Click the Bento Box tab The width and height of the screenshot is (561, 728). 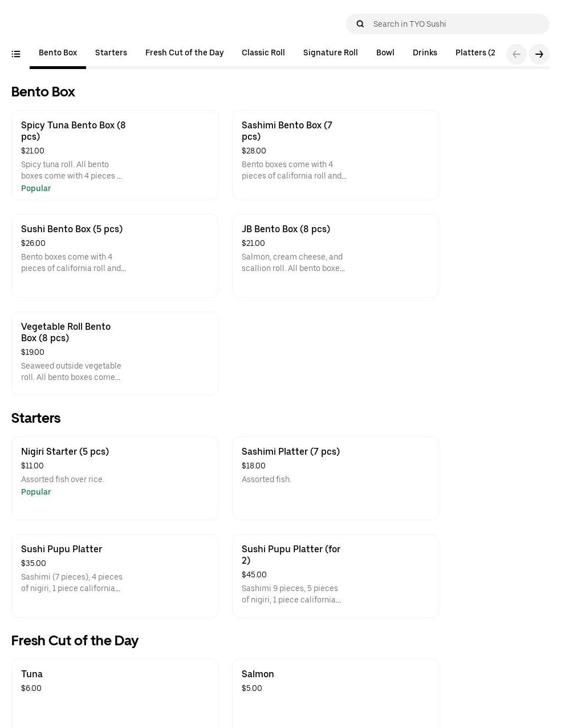(x=58, y=53)
